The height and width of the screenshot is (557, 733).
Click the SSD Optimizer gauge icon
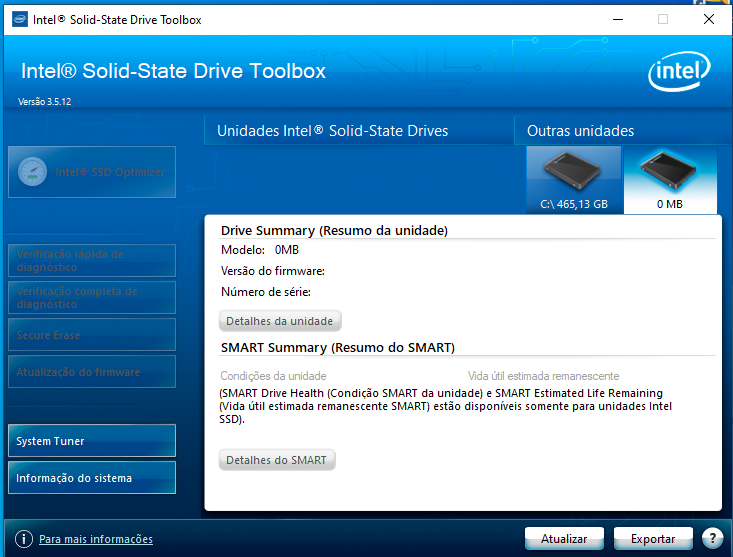[x=32, y=172]
